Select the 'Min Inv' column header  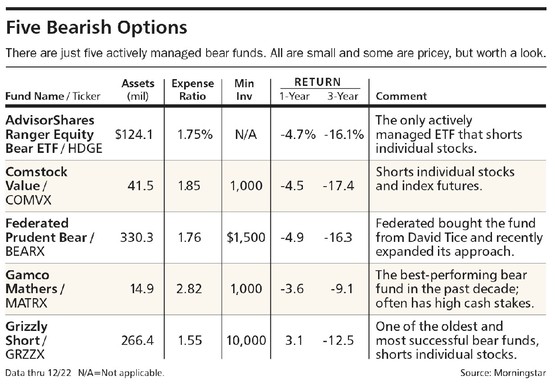[x=244, y=90]
